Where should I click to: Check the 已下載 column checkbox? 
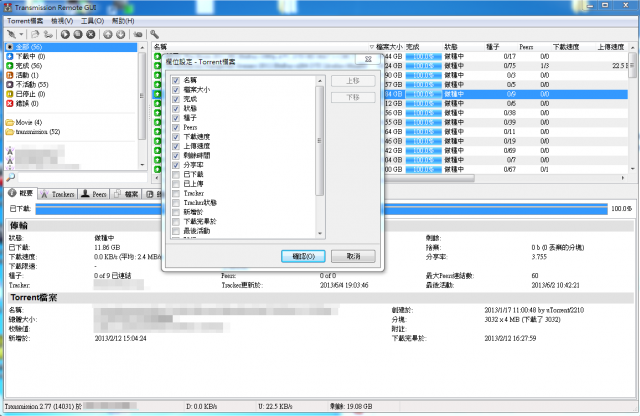point(176,174)
